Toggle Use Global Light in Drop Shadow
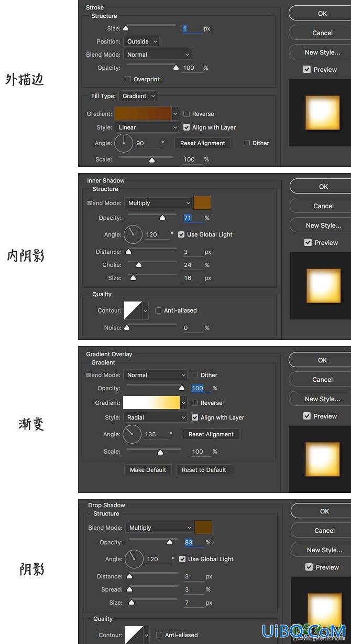Viewport: 351px width, 644px height. 182,559
